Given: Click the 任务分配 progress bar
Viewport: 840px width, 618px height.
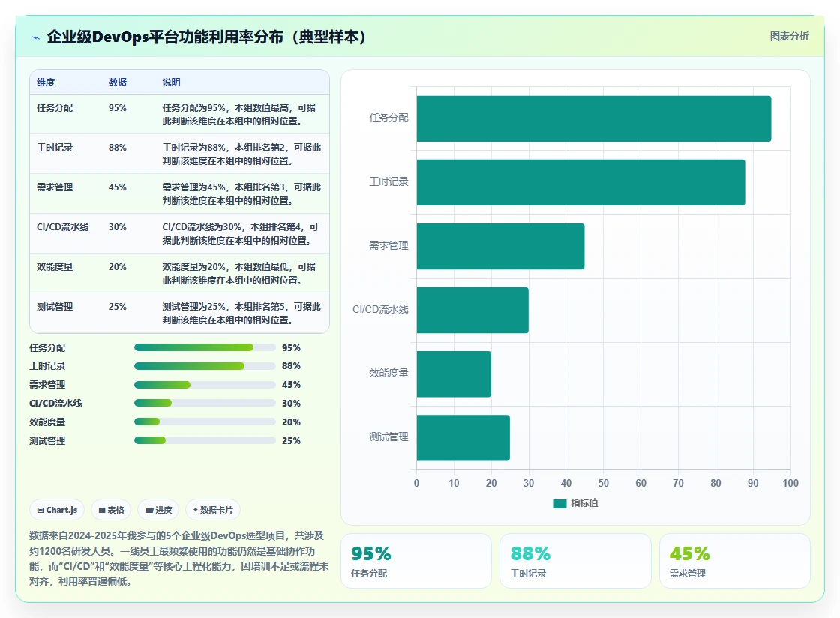Looking at the screenshot, I should point(205,347).
